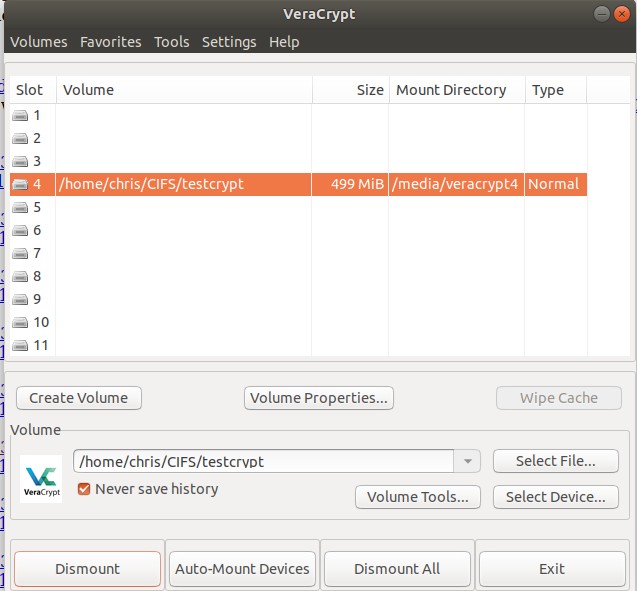Open the Settings menu

pyautogui.click(x=229, y=42)
